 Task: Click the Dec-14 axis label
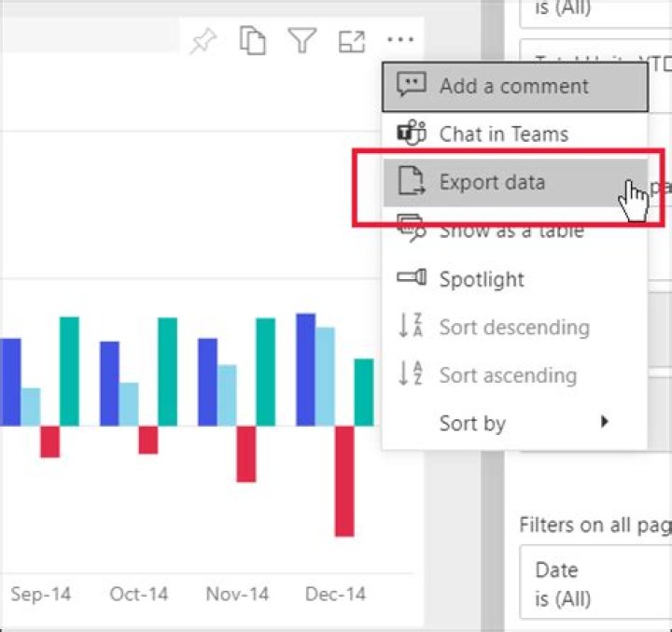335,595
